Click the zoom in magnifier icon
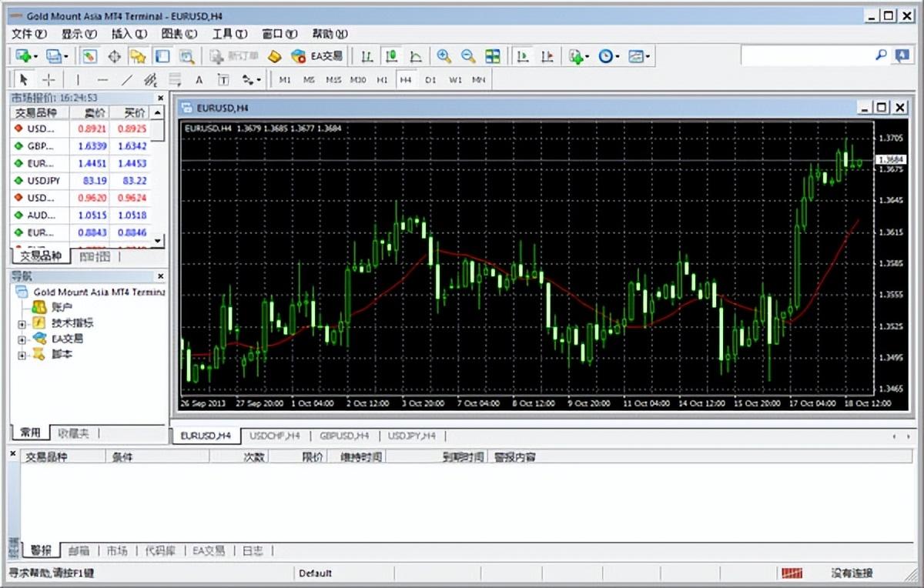Screen dimensions: 924x588 444,56
